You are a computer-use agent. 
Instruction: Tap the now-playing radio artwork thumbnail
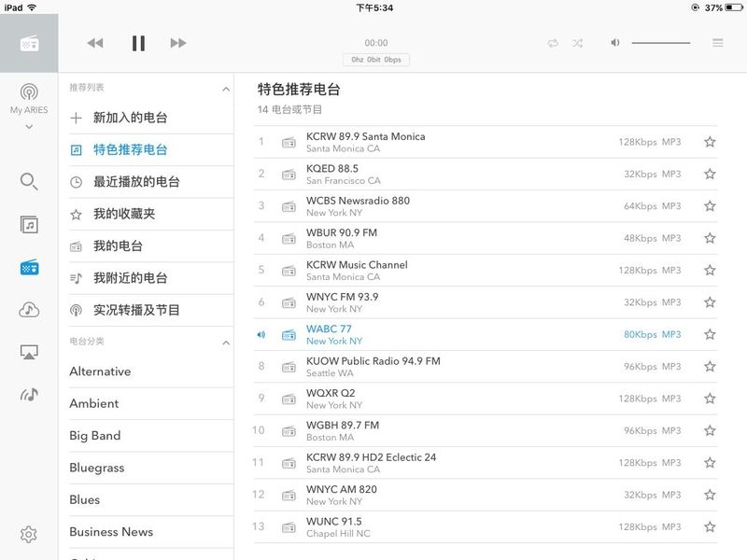tap(29, 43)
